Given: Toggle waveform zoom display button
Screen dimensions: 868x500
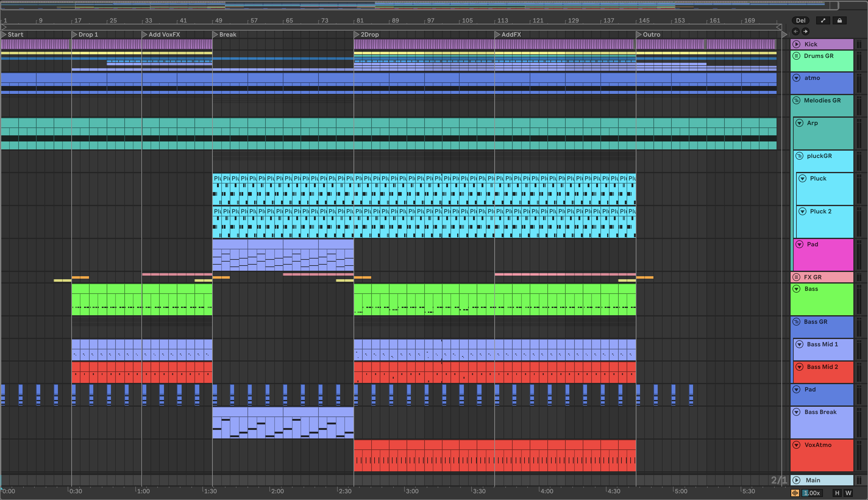Looking at the screenshot, I should click(795, 493).
